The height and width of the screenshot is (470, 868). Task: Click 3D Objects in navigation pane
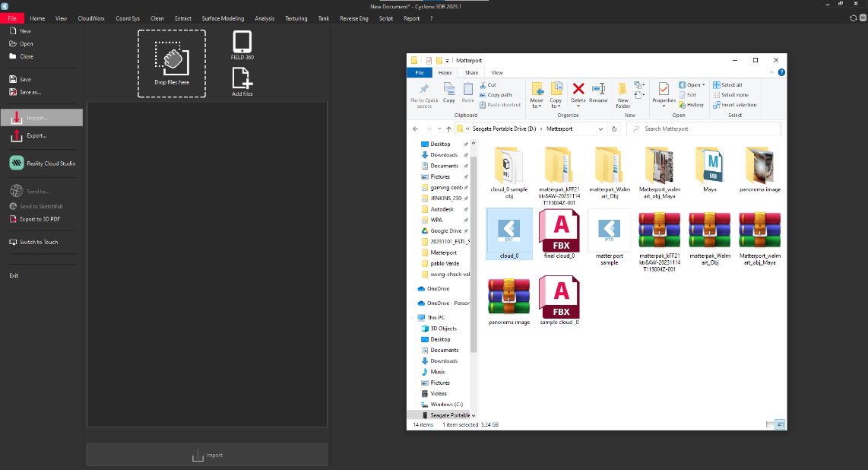pos(439,329)
